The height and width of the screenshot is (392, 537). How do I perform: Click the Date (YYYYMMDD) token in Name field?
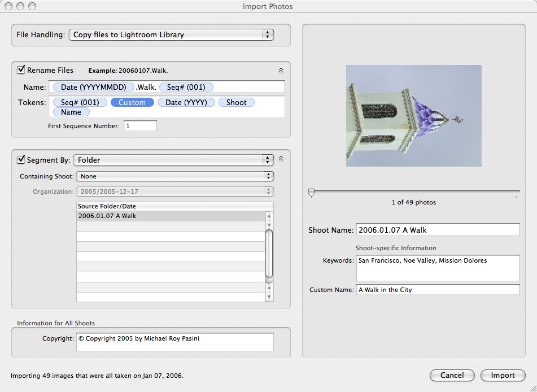click(x=93, y=87)
